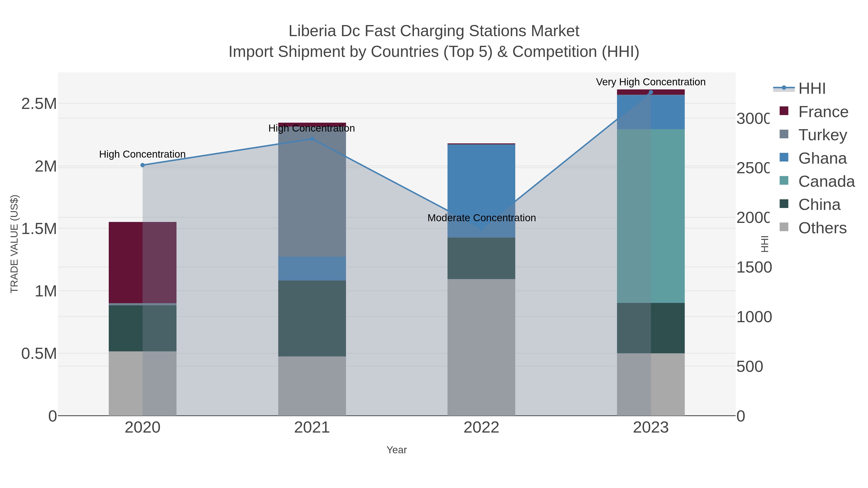The width and height of the screenshot is (868, 488).
Task: Click the Canada bar segment in 2023
Action: coord(651,216)
